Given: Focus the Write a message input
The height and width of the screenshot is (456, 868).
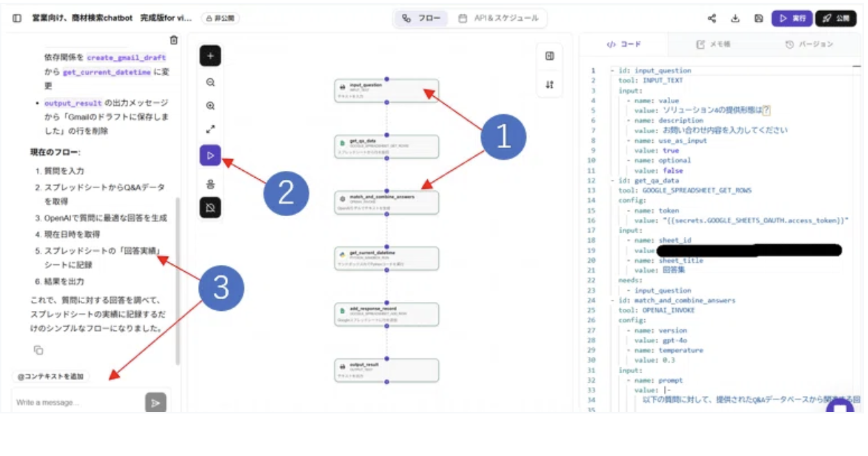Looking at the screenshot, I should [77, 402].
